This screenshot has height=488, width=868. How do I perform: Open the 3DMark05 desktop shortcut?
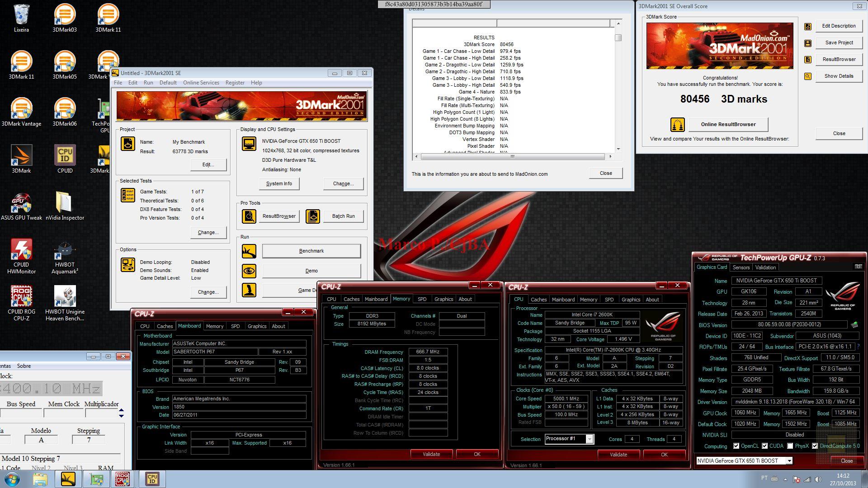click(x=65, y=66)
